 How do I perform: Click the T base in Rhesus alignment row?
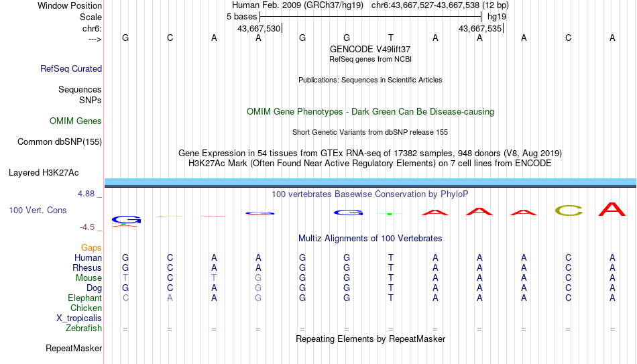(x=391, y=267)
